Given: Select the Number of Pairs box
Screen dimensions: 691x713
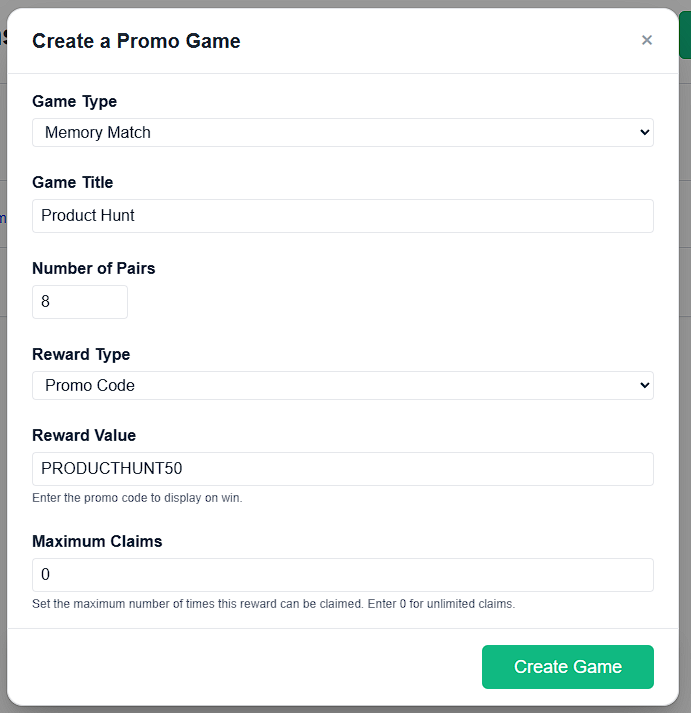Looking at the screenshot, I should [x=80, y=302].
